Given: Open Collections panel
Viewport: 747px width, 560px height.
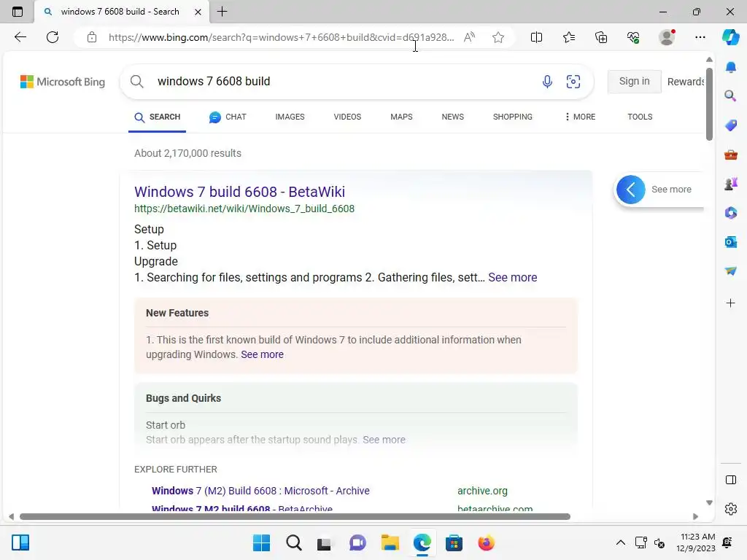Looking at the screenshot, I should click(x=601, y=37).
